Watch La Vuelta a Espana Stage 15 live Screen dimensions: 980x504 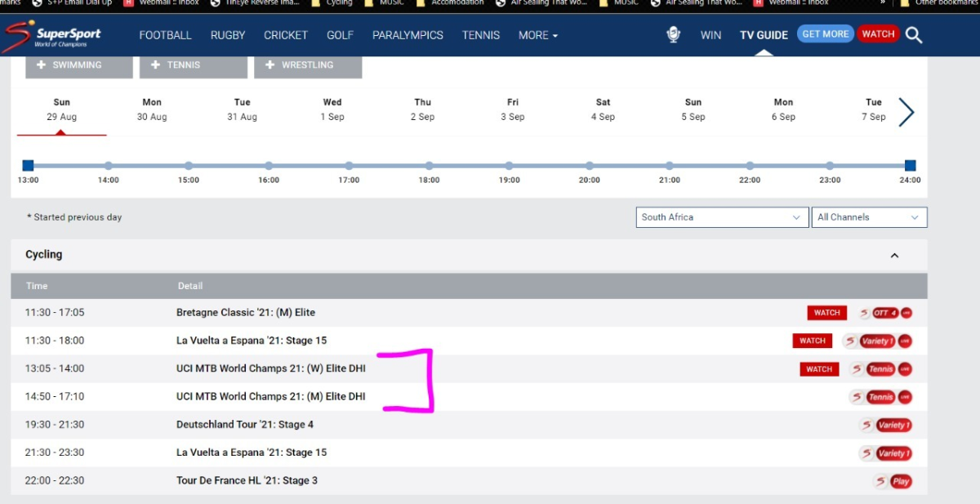[812, 341]
